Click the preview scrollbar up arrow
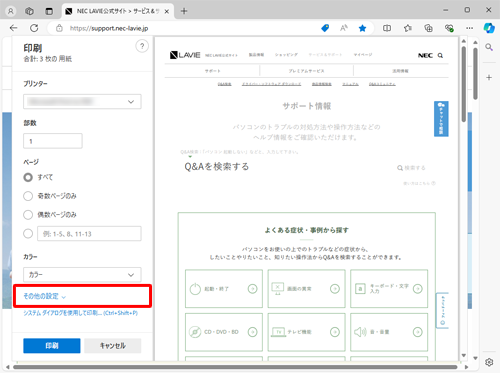The width and height of the screenshot is (500, 373). click(464, 41)
